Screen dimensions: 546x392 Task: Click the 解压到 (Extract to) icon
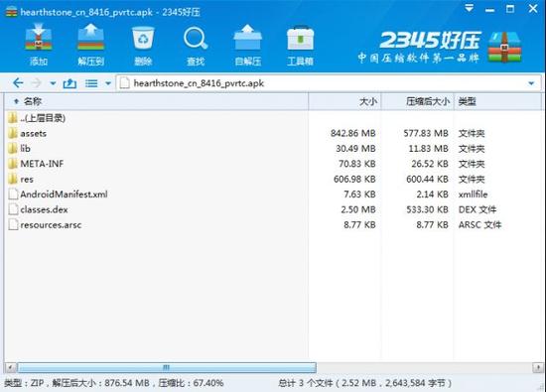90,45
